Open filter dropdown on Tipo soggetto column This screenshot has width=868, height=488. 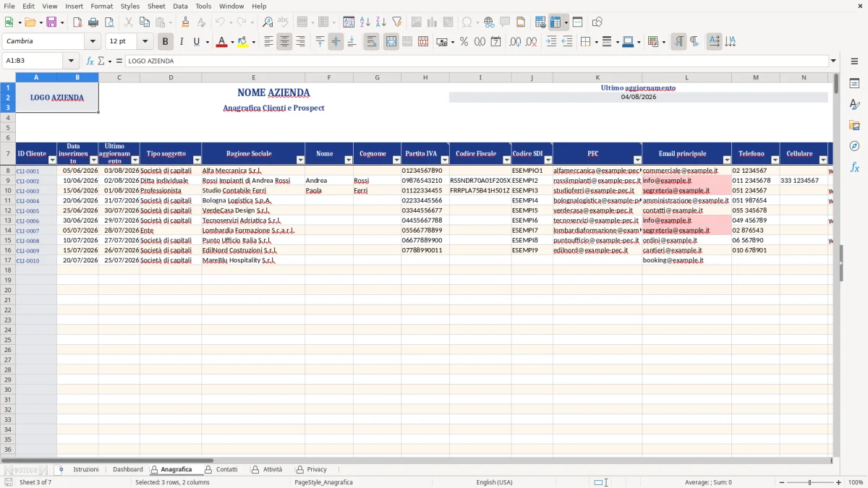[196, 160]
